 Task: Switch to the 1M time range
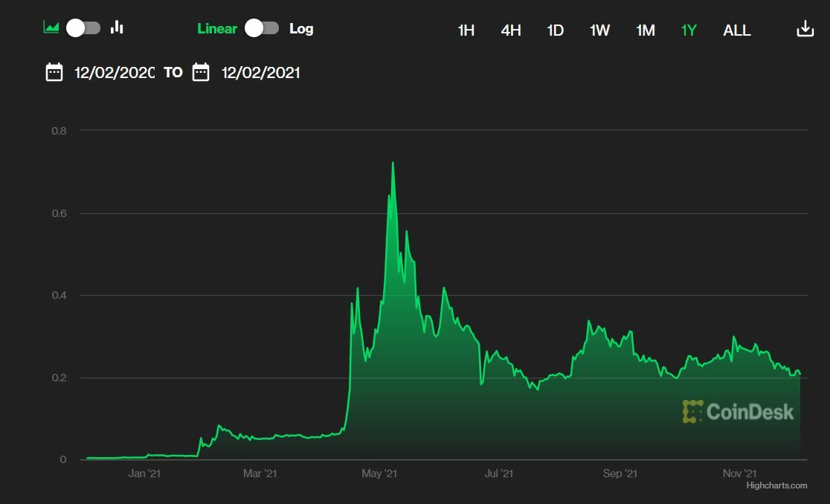[x=646, y=30]
